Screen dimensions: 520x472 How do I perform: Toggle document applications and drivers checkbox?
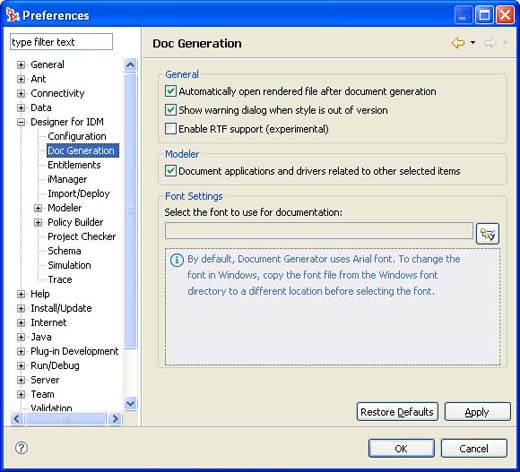tap(171, 171)
